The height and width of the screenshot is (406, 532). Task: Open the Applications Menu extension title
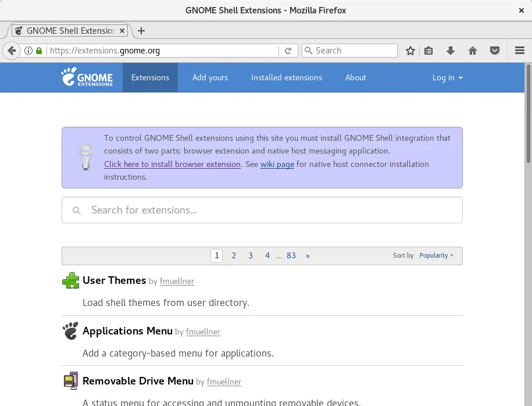pyautogui.click(x=127, y=331)
